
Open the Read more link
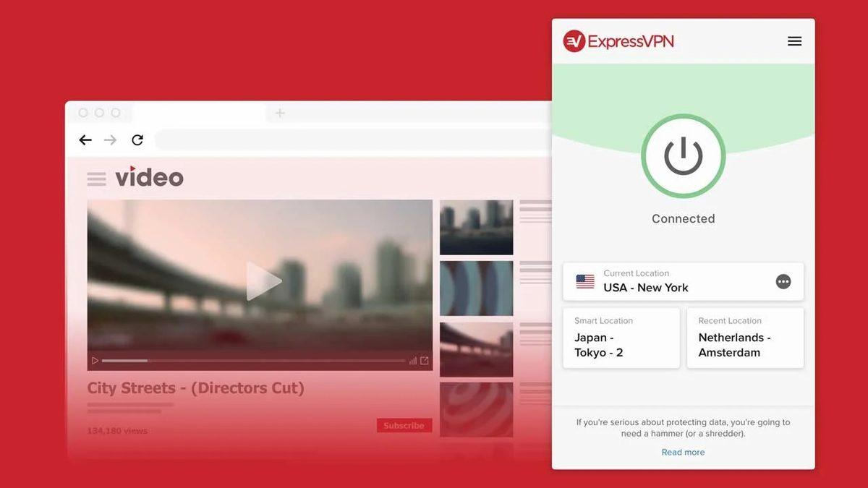[683, 451]
